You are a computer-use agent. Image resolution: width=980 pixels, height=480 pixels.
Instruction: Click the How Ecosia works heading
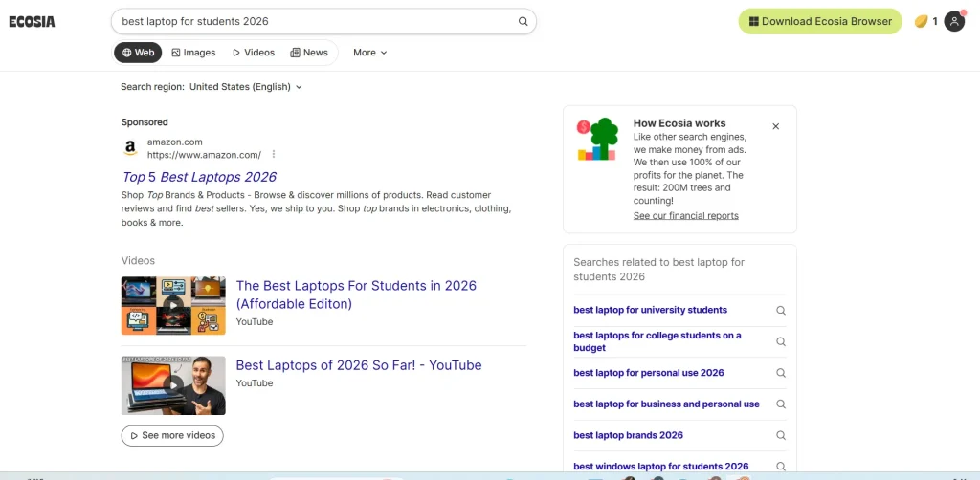679,123
